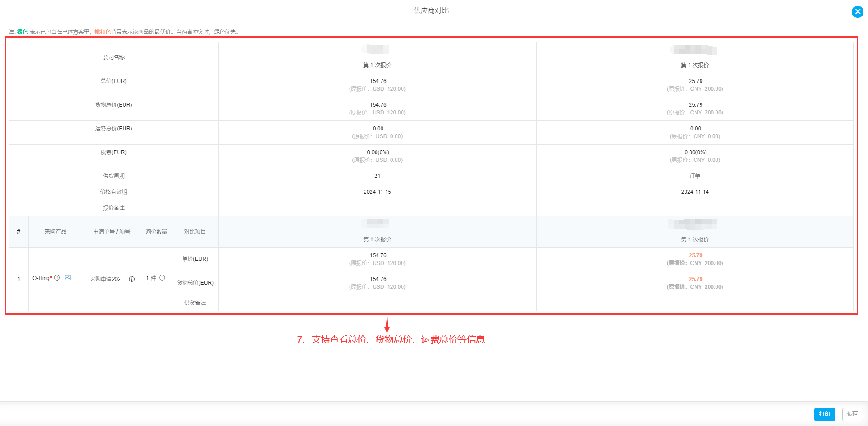This screenshot has height=426, width=868.
Task: Click the 询价数量 column header
Action: click(156, 232)
